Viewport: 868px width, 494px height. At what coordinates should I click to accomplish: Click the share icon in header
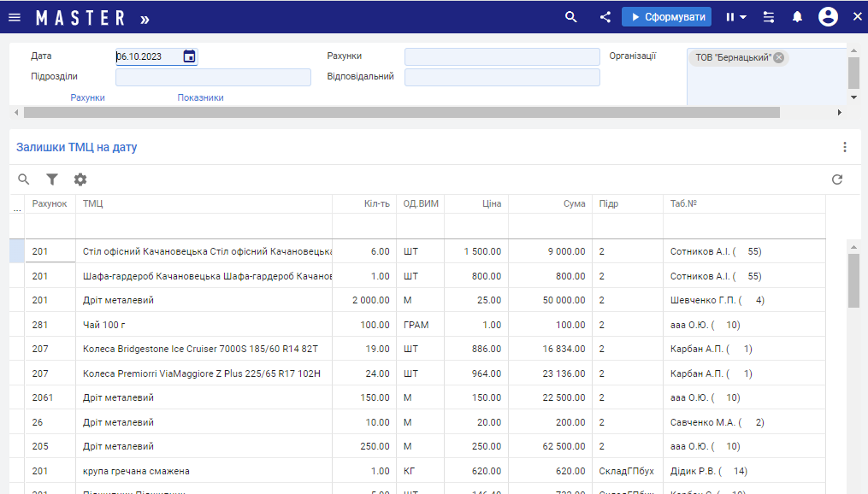605,17
